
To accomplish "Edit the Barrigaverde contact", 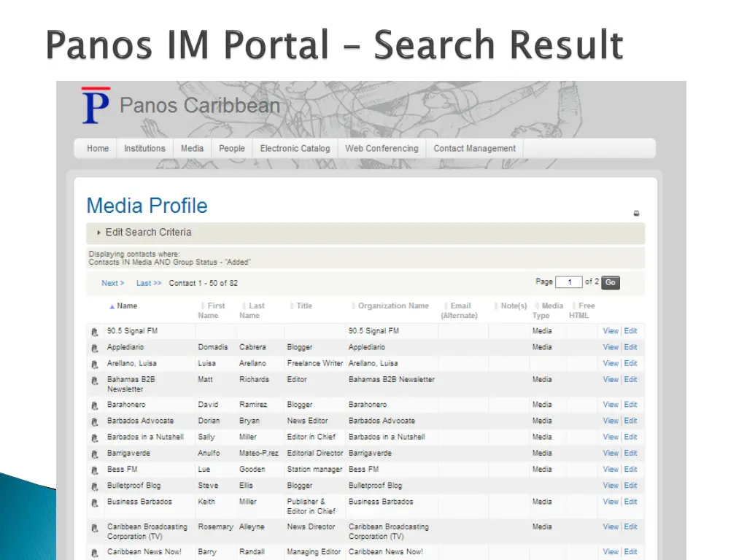I will tap(630, 454).
